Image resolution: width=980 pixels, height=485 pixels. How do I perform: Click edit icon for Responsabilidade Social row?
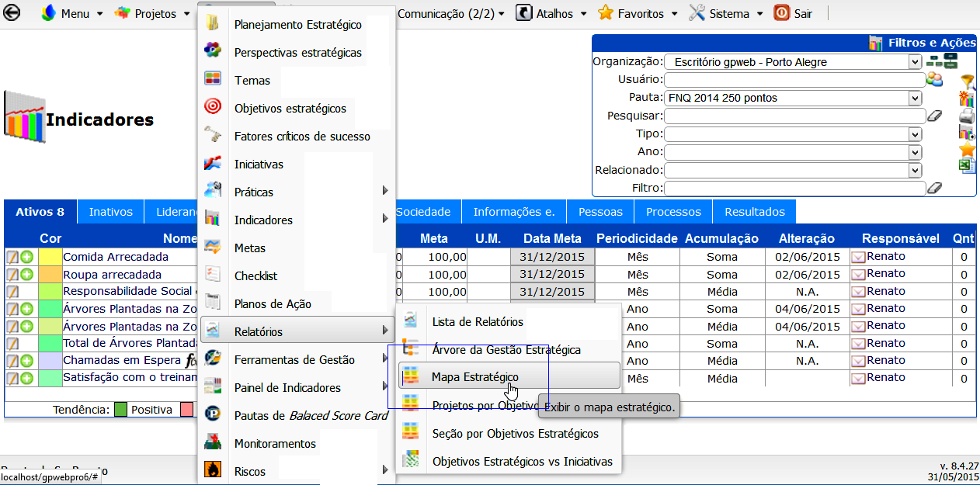(12, 291)
